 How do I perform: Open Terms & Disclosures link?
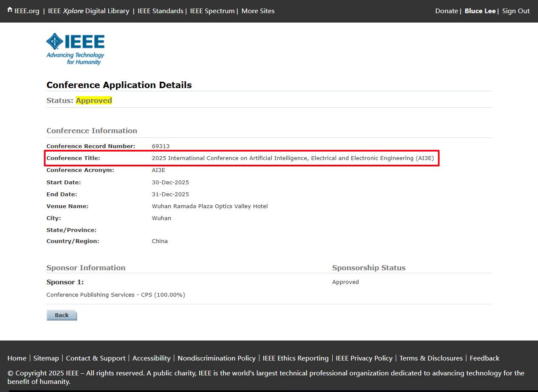431,358
